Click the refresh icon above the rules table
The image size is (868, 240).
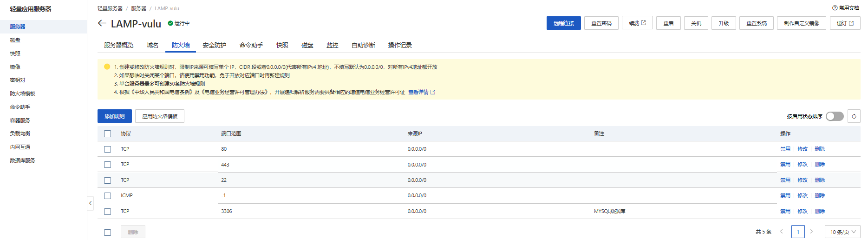pos(854,116)
